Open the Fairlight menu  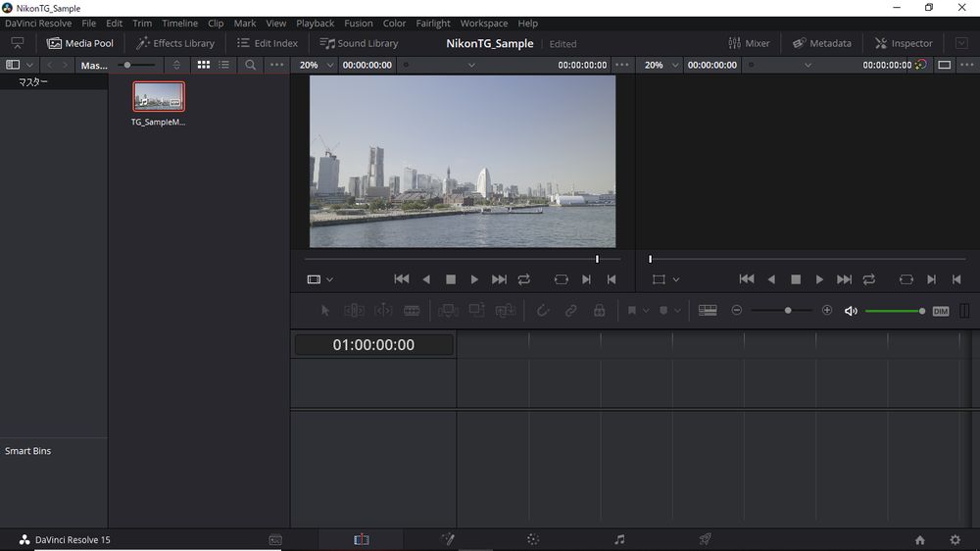click(433, 24)
